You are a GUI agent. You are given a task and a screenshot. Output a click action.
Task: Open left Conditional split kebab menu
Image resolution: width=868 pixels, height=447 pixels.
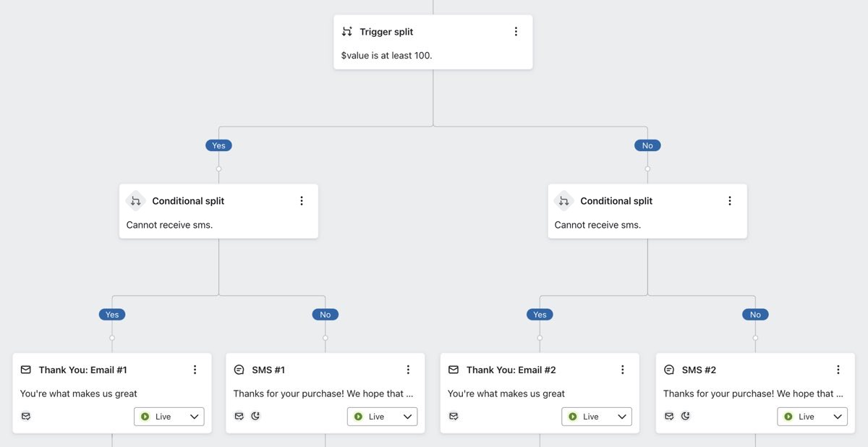[x=302, y=201]
